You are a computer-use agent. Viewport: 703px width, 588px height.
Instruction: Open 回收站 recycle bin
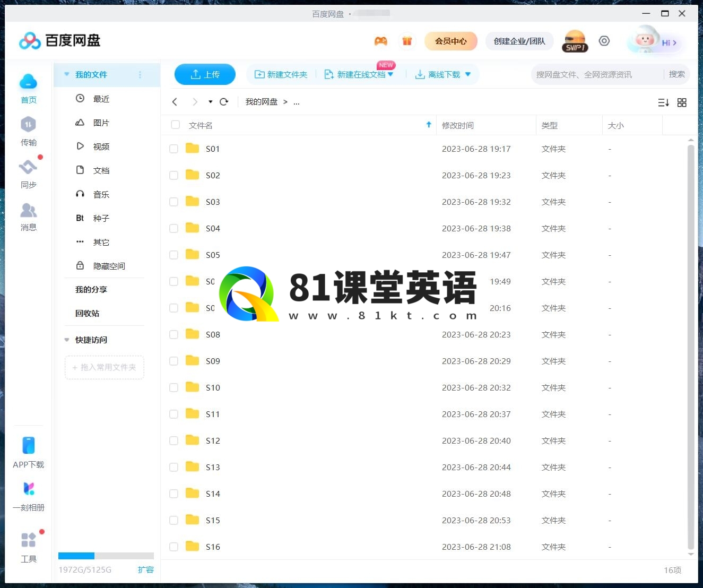pyautogui.click(x=87, y=313)
